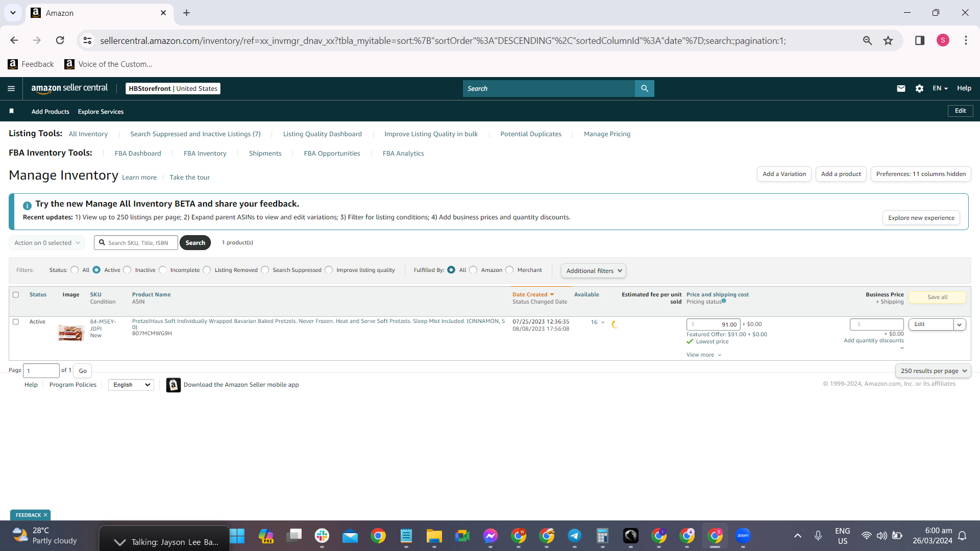Click the search magnifier button in header
The width and height of the screenshot is (980, 551).
pos(645,88)
